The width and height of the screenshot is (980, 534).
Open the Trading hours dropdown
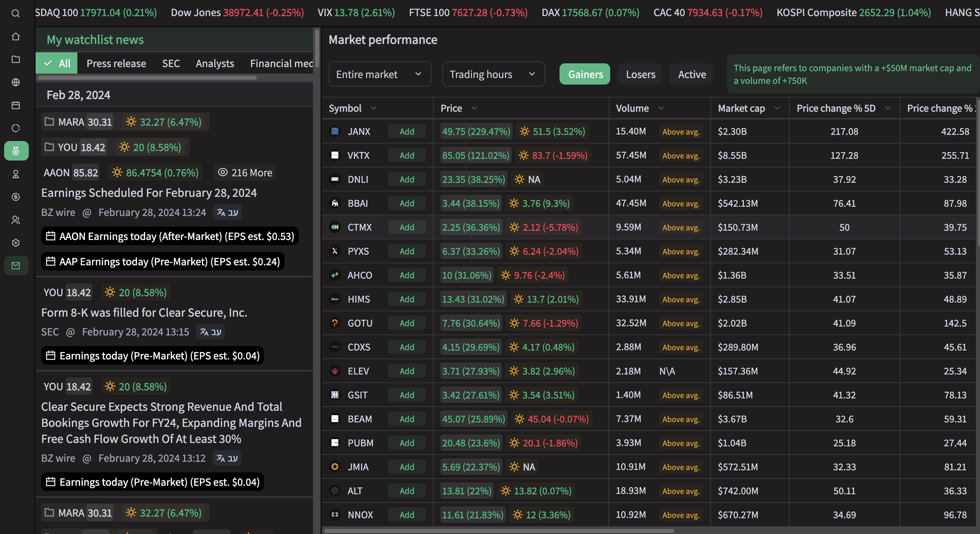pyautogui.click(x=493, y=74)
